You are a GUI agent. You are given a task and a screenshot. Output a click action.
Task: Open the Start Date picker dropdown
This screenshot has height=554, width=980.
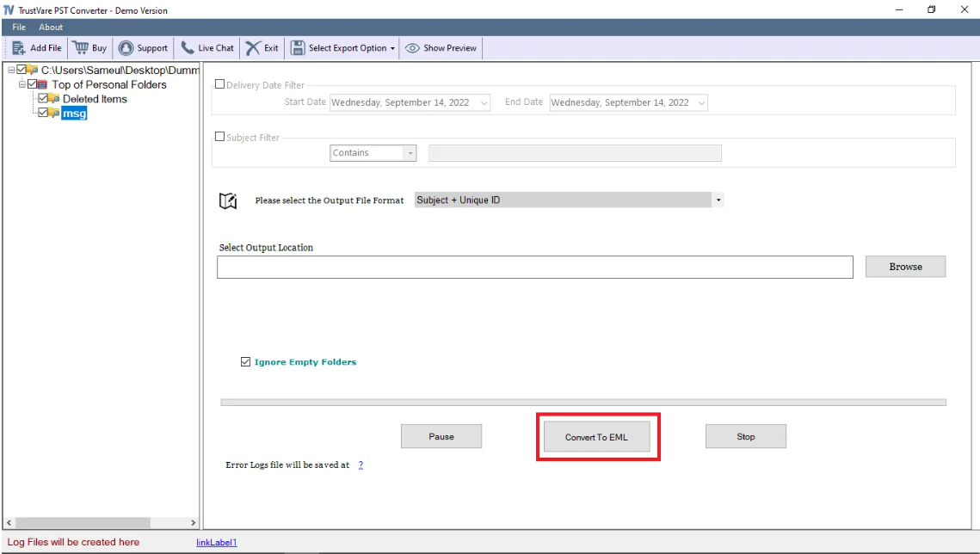(484, 103)
